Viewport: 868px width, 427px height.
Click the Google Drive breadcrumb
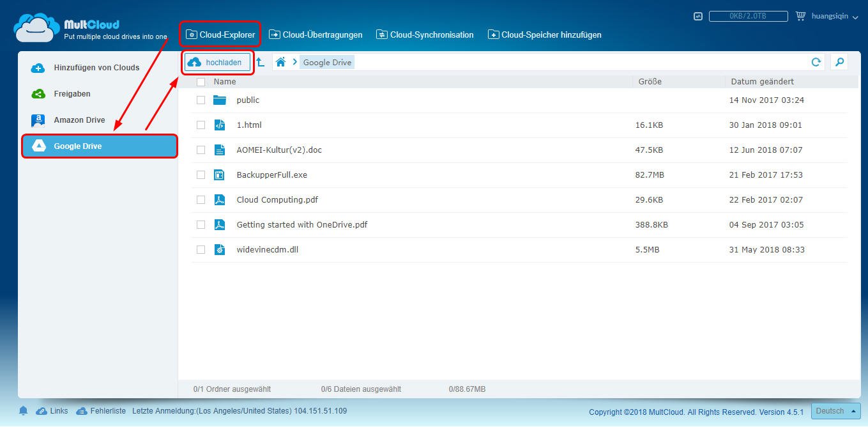pos(327,62)
